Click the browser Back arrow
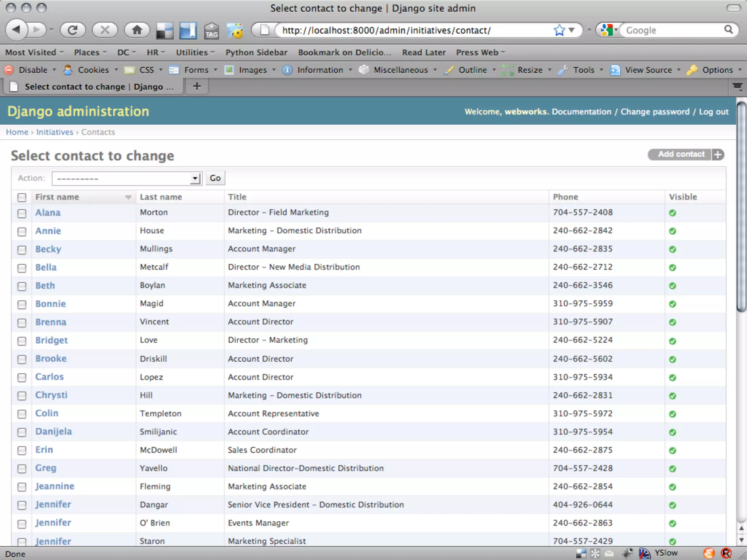Image resolution: width=747 pixels, height=560 pixels. point(16,30)
